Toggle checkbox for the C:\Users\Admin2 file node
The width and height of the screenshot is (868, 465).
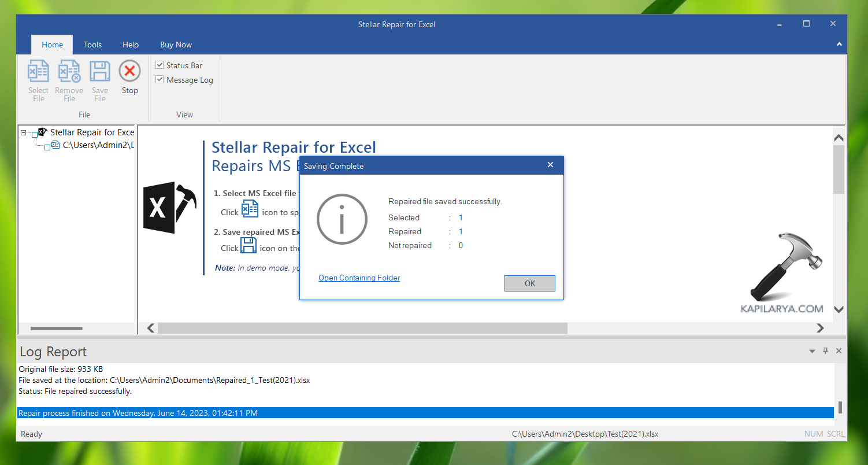(47, 147)
